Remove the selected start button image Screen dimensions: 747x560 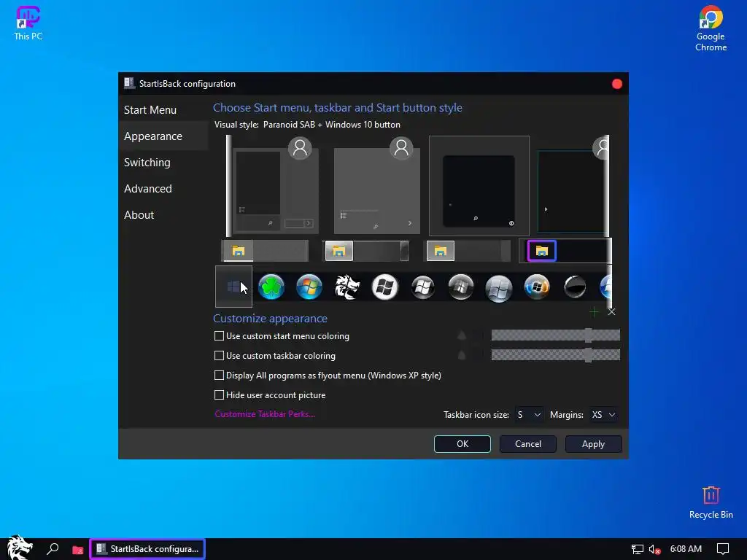click(612, 312)
